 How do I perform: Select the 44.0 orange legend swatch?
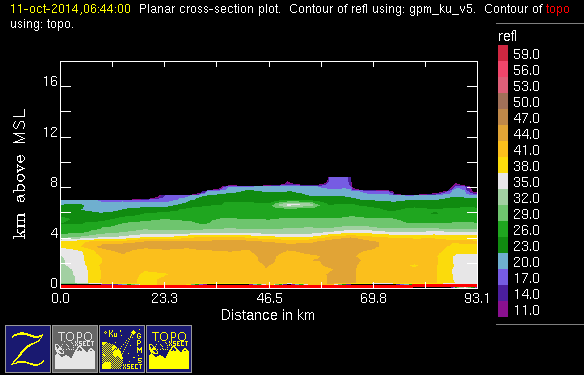pyautogui.click(x=503, y=133)
